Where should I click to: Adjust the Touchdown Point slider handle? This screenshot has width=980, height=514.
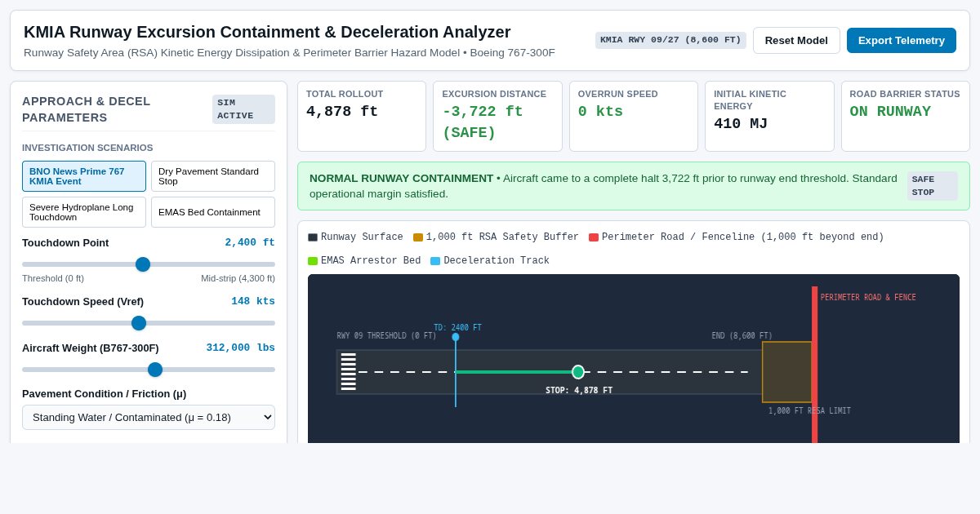143,264
